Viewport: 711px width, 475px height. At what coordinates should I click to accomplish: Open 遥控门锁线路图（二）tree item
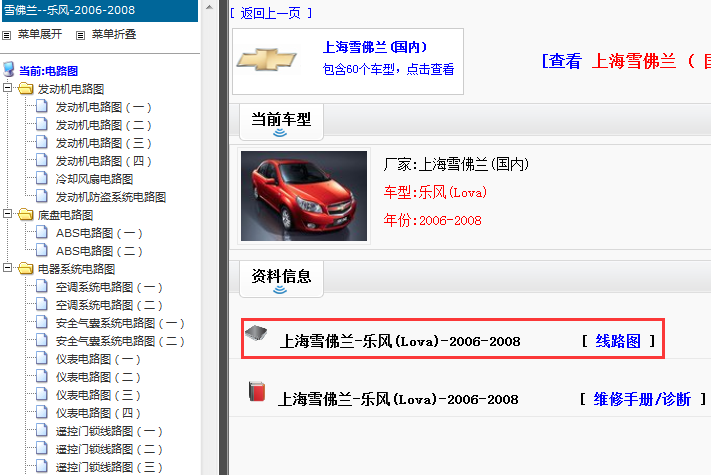click(109, 449)
